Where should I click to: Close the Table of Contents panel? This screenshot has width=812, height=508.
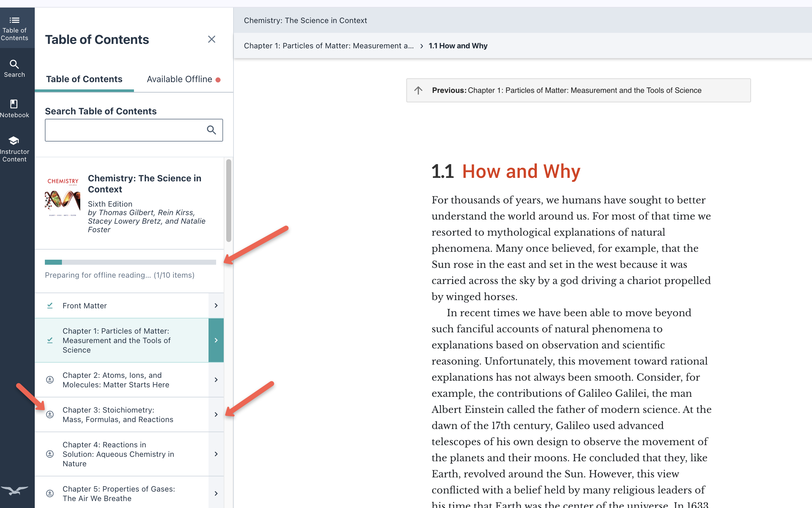click(211, 39)
